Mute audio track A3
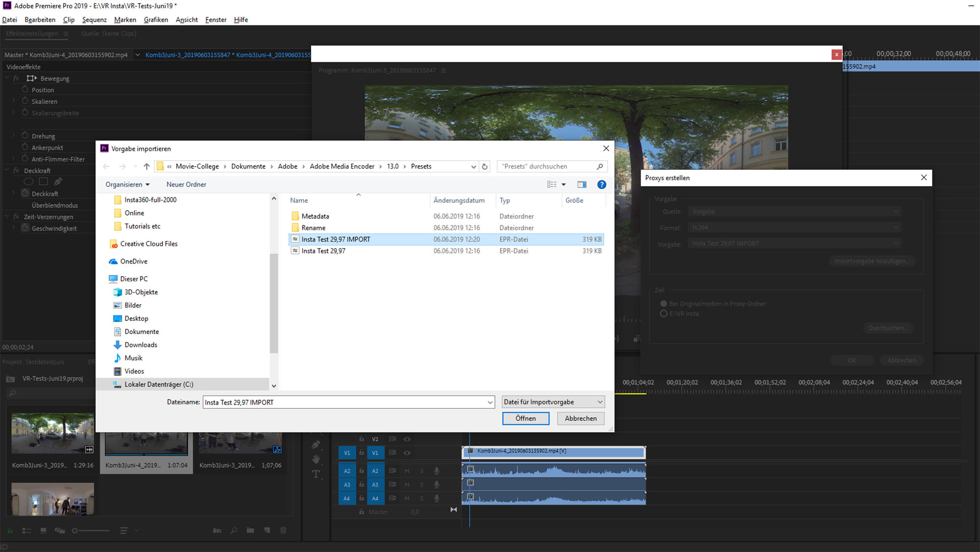 point(407,485)
